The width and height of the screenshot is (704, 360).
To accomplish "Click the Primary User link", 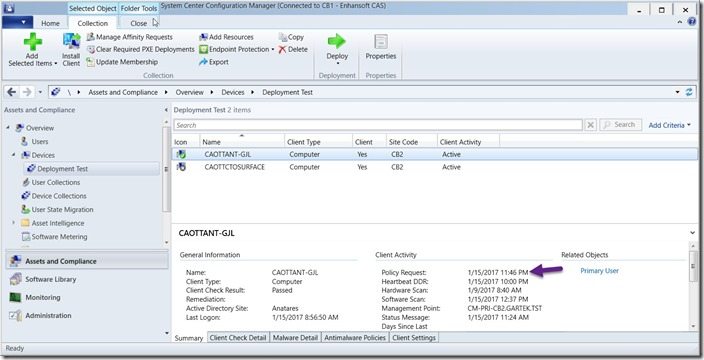I will pos(599,271).
